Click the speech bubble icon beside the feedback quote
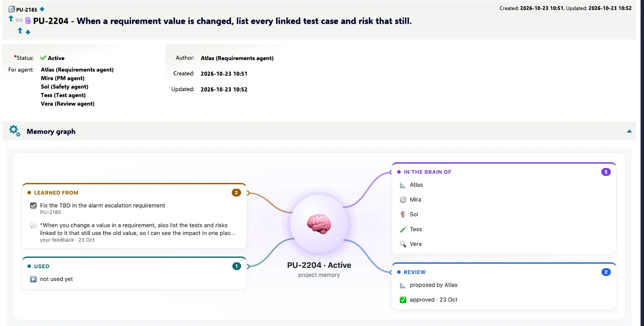 point(33,225)
